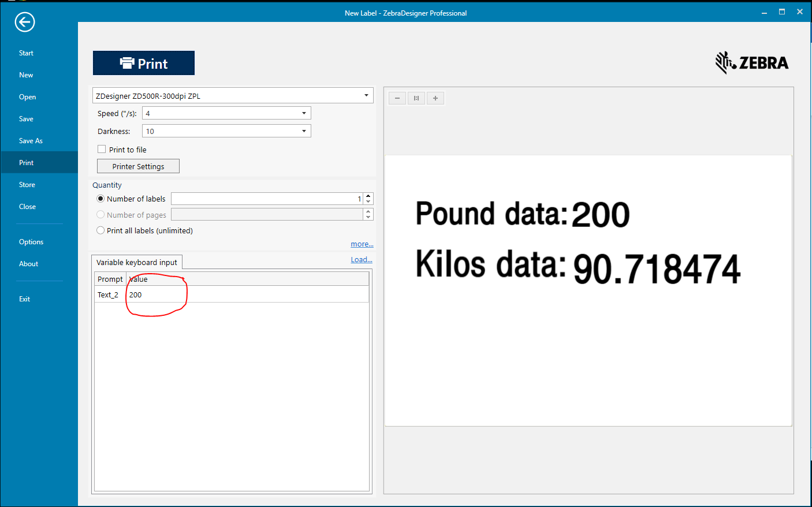This screenshot has height=507, width=812.
Task: Zoom in the label preview
Action: [x=435, y=98]
